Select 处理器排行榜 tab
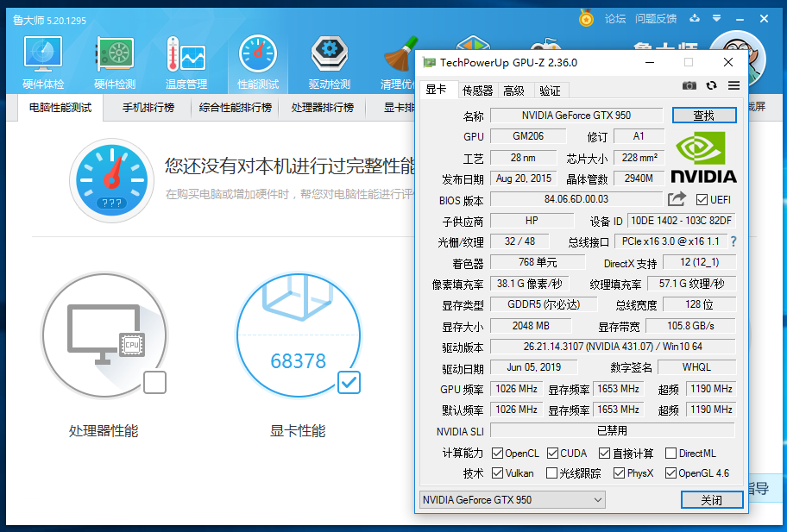787x532 pixels. [323, 107]
